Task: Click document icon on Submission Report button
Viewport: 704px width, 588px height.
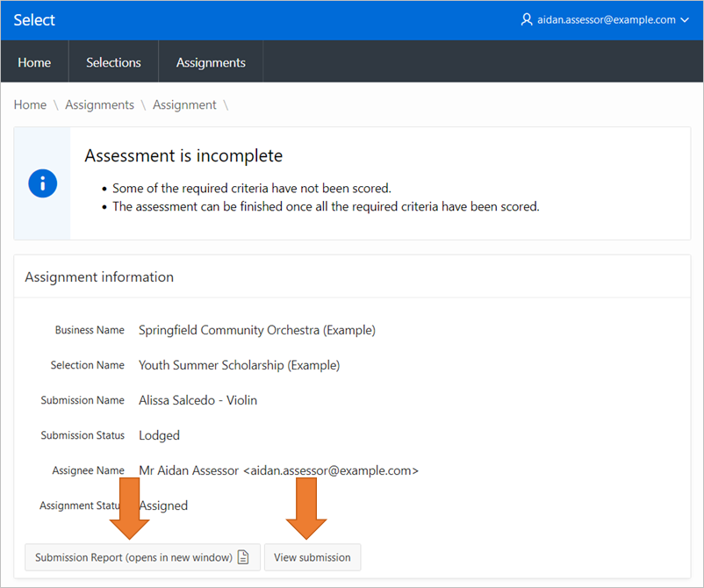Action: pos(244,557)
